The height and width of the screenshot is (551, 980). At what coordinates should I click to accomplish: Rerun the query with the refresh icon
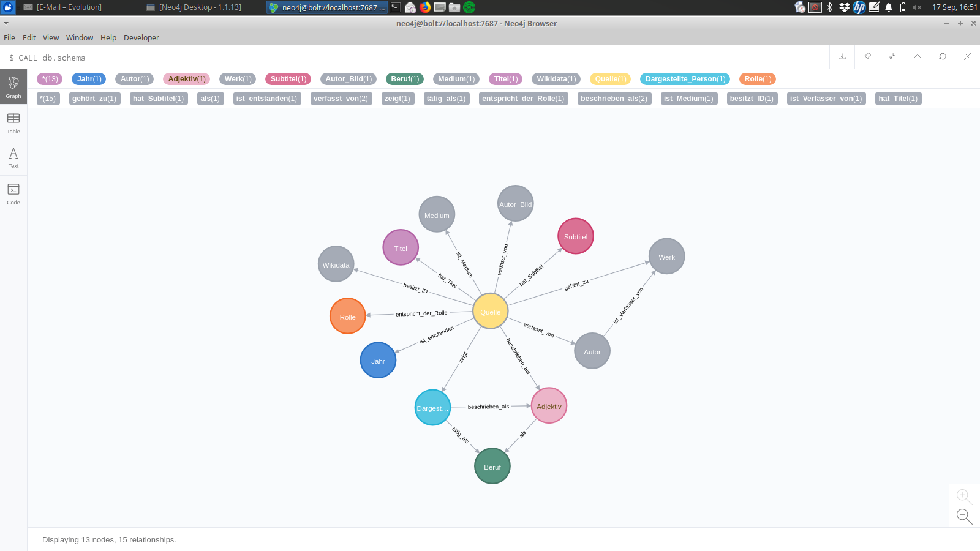pos(943,56)
